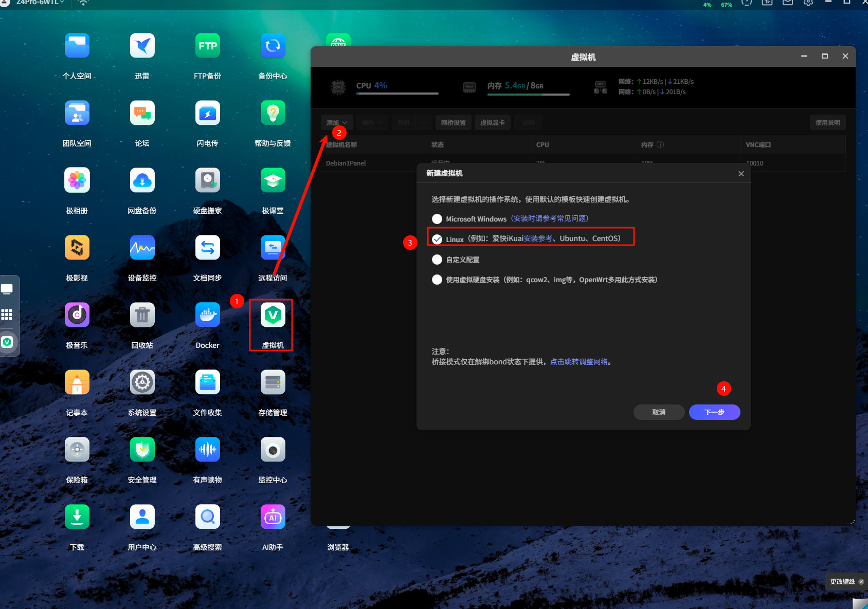Select the 自定义配置 radio option

tap(437, 260)
